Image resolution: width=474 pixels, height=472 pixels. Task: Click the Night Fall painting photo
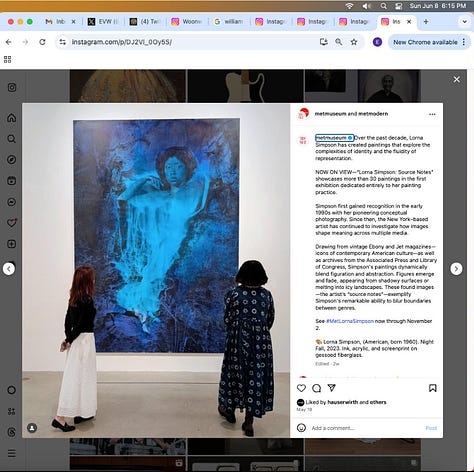tap(156, 270)
